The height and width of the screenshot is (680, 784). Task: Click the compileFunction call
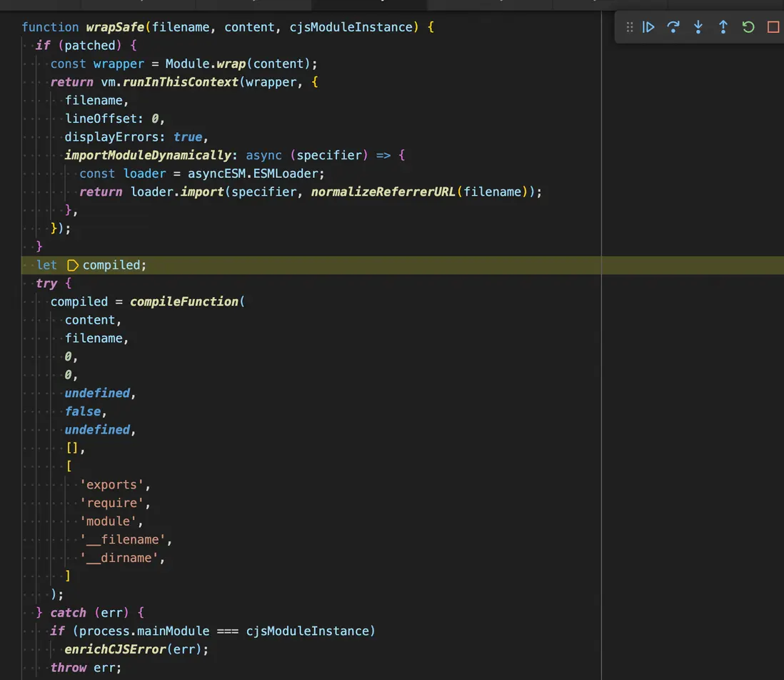click(x=184, y=301)
